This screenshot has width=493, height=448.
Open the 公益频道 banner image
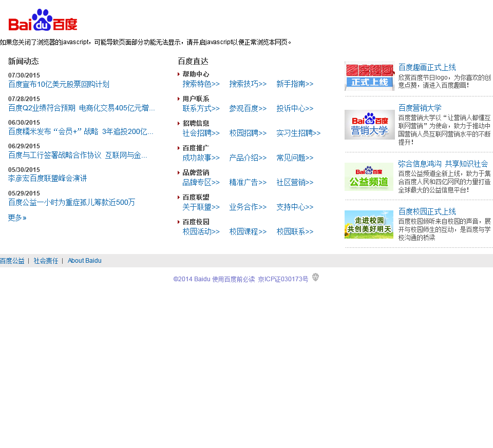coord(369,177)
